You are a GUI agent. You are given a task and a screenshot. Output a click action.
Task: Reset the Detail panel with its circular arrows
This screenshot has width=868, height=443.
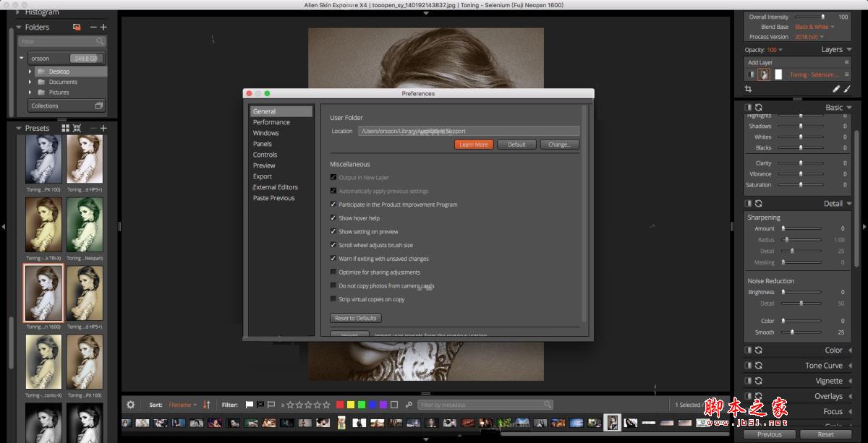click(759, 204)
